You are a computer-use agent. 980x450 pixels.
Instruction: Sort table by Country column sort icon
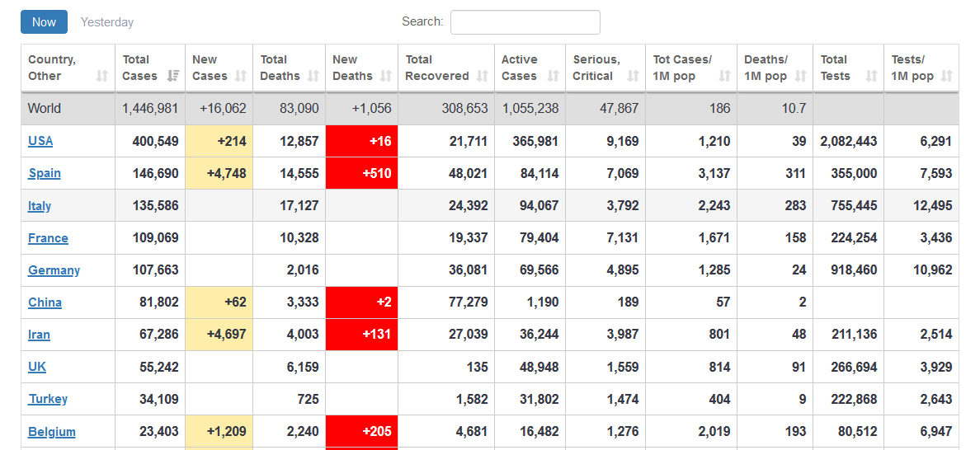point(102,76)
